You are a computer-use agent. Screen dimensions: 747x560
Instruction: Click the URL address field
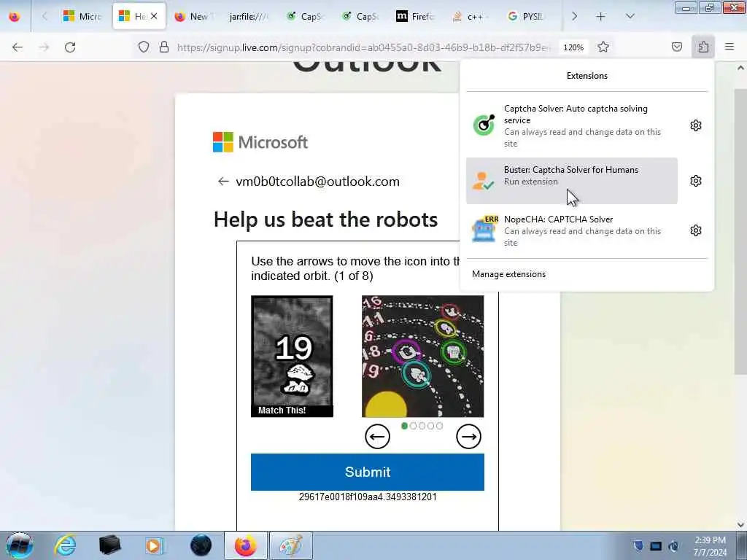[x=363, y=47]
